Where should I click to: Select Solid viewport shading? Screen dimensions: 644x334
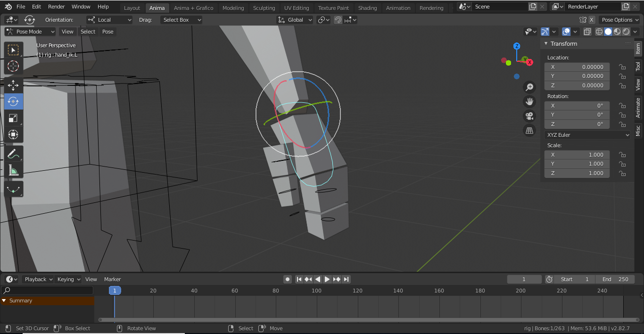point(608,32)
